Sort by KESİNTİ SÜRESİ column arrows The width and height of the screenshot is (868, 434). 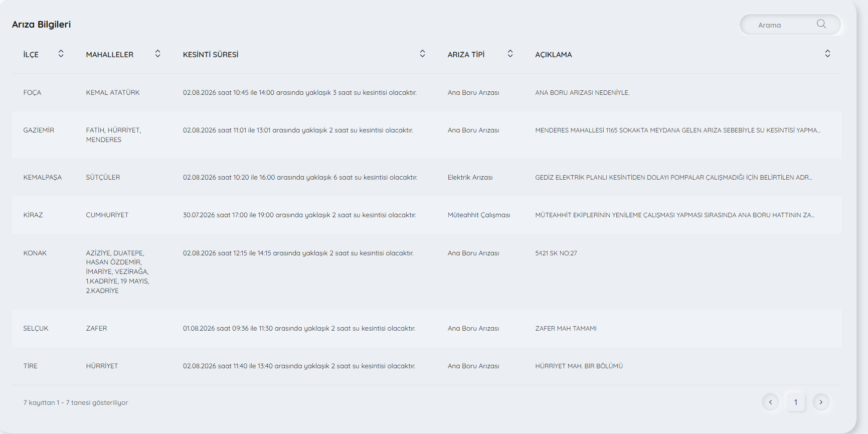point(423,54)
